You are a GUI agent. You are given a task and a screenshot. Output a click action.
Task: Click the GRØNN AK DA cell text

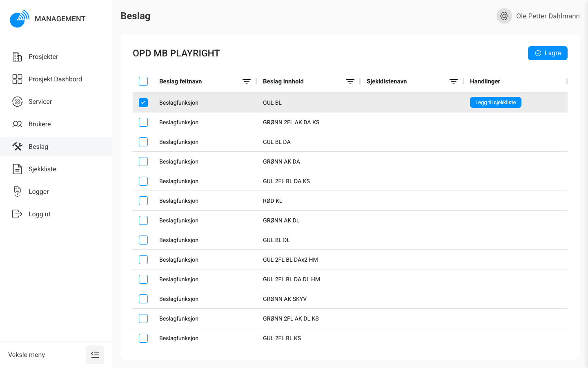(x=281, y=162)
